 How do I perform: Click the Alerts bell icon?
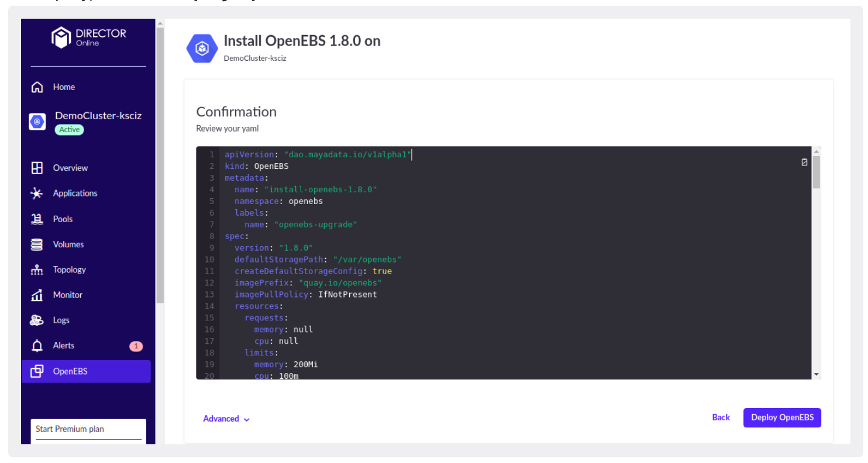(x=37, y=345)
